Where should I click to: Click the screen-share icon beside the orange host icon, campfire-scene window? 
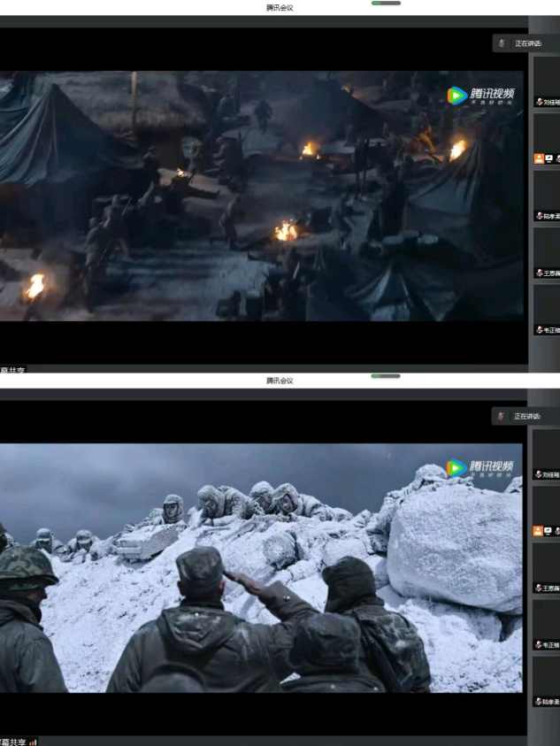coord(548,158)
